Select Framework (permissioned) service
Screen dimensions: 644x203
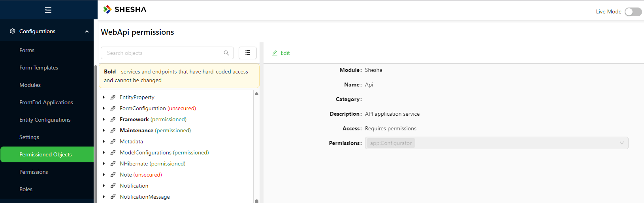(153, 119)
